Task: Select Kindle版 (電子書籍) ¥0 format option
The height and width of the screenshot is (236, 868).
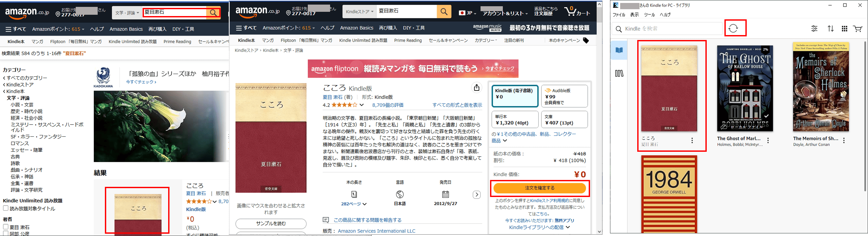Action: (x=515, y=96)
